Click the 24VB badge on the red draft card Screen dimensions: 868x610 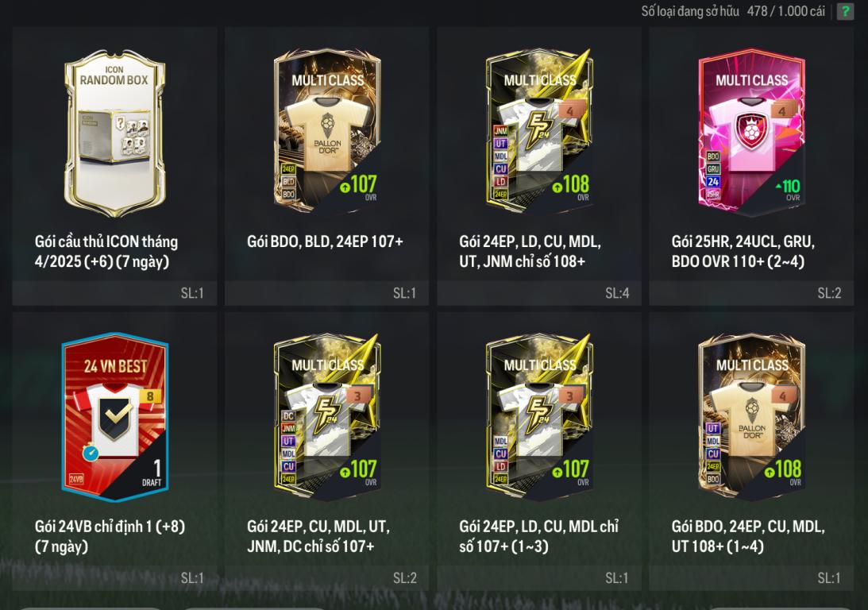[x=75, y=479]
